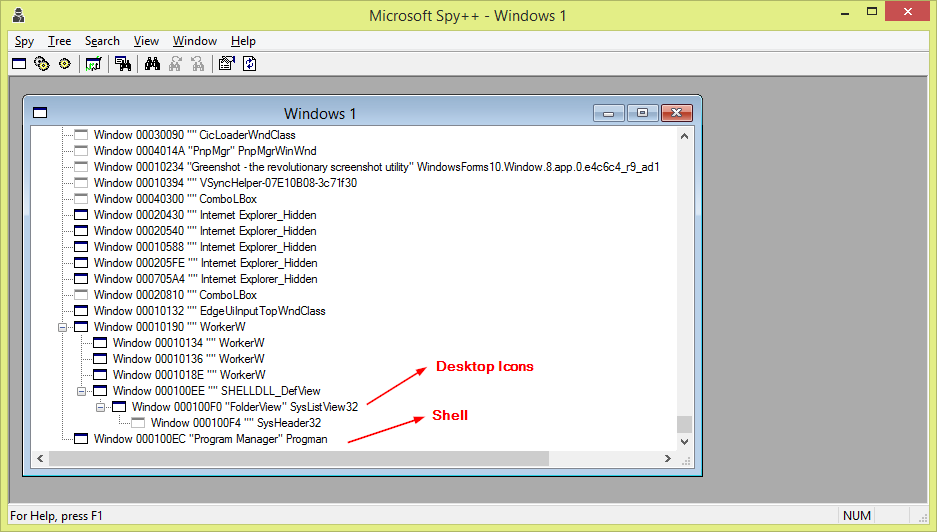
Task: Click the Log Messages toolbar icon
Action: 93,63
